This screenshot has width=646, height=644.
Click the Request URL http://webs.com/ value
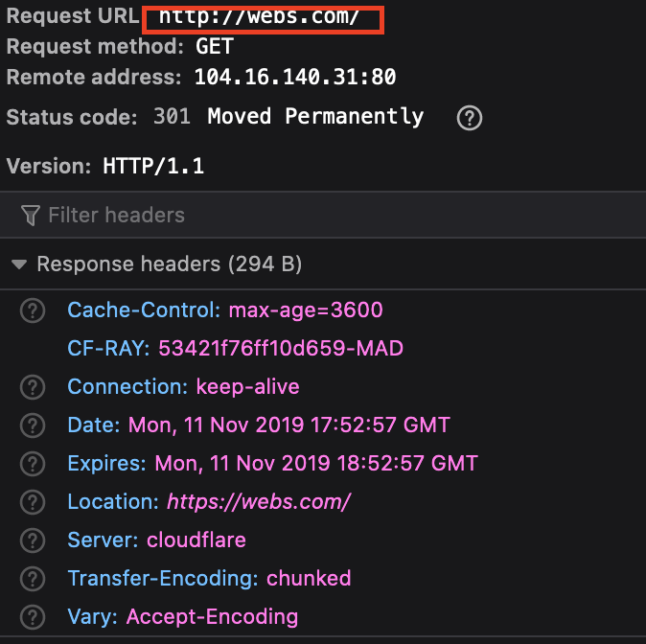point(259,17)
